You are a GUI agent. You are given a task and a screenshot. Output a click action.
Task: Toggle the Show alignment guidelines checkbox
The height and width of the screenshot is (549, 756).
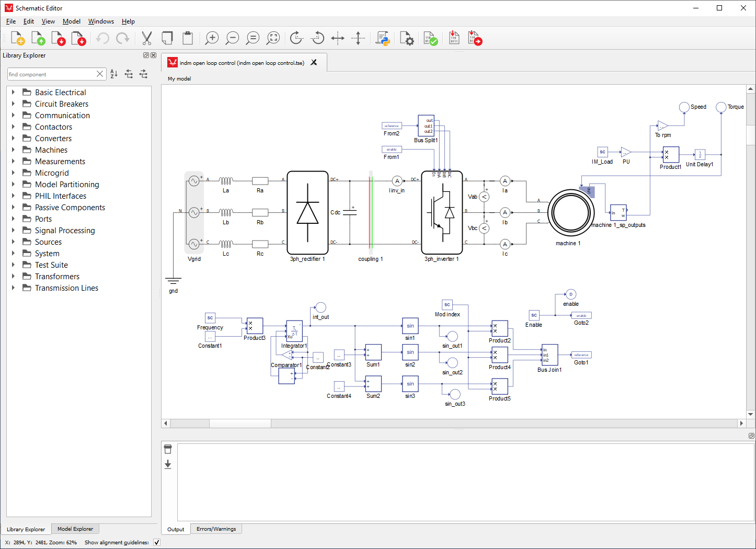tap(157, 542)
